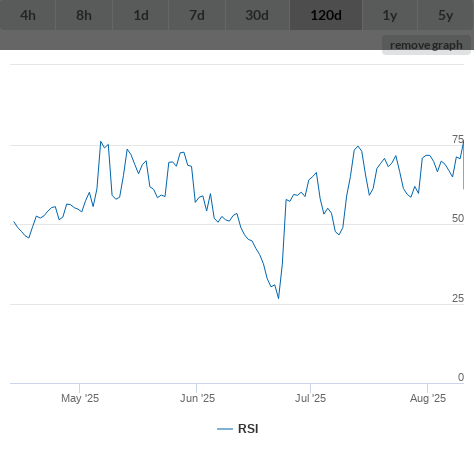Image resolution: width=474 pixels, height=455 pixels.
Task: Click the remove graph button
Action: coord(426,45)
